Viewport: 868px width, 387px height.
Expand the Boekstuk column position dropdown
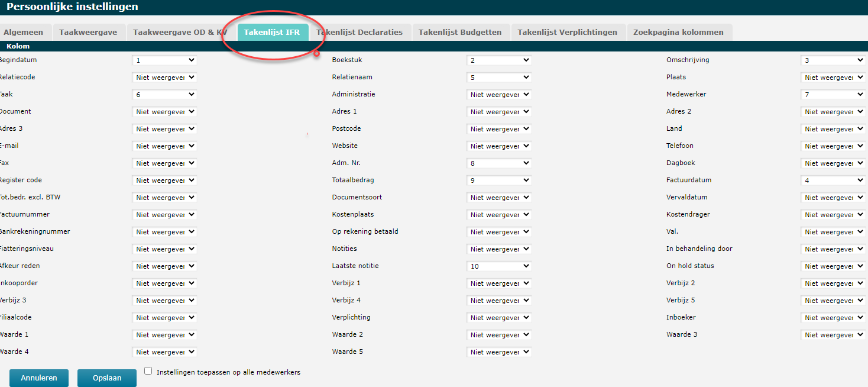(x=498, y=60)
